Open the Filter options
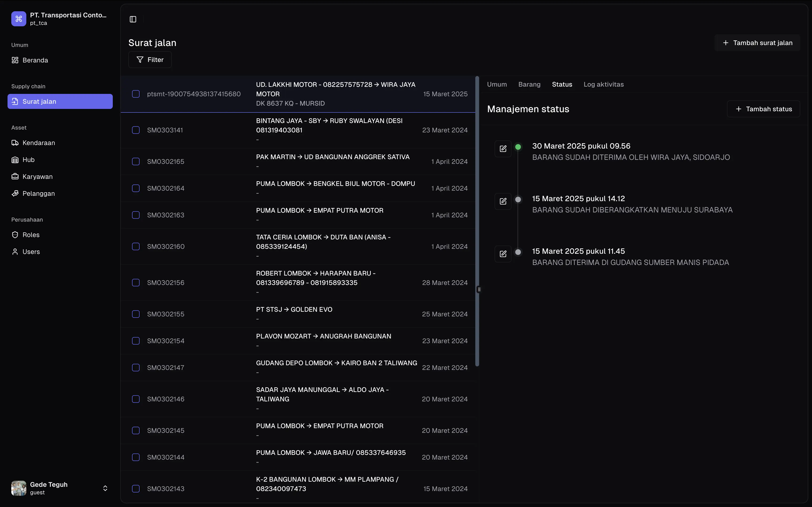The image size is (812, 507). [150, 60]
